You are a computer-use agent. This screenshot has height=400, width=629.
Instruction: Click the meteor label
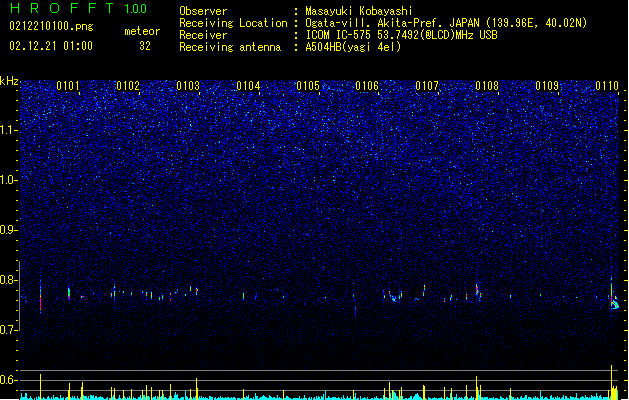coord(142,31)
